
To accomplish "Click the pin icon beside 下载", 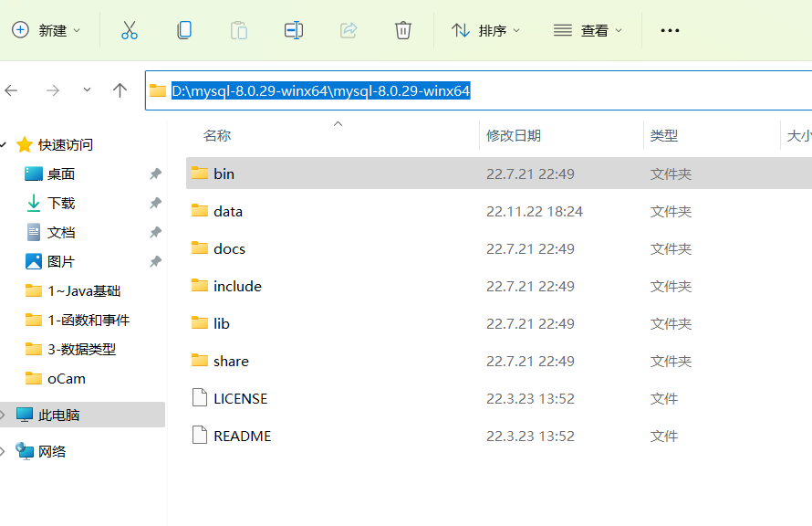I will pos(155,203).
